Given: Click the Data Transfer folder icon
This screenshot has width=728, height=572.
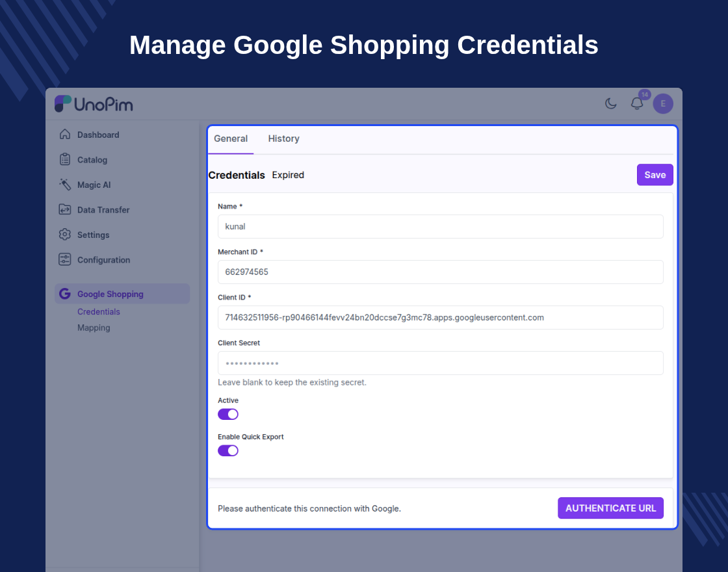Looking at the screenshot, I should [65, 210].
